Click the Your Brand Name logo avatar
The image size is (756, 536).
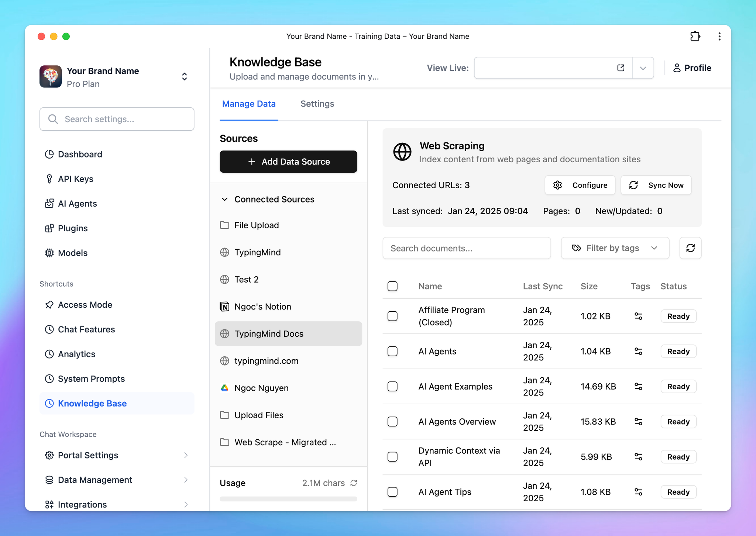[x=51, y=77]
